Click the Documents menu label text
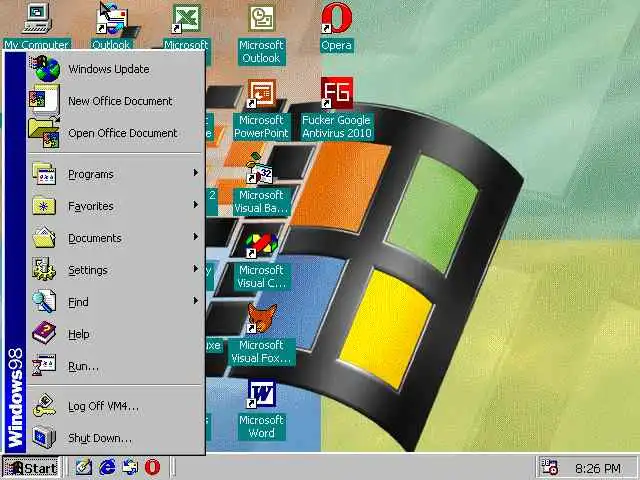640x480 pixels. tap(95, 238)
